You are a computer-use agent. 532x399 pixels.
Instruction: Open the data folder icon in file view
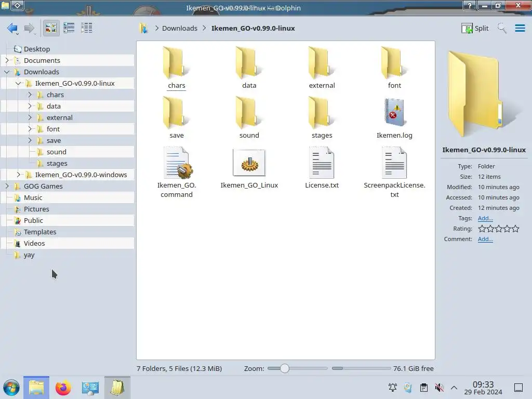tap(249, 63)
